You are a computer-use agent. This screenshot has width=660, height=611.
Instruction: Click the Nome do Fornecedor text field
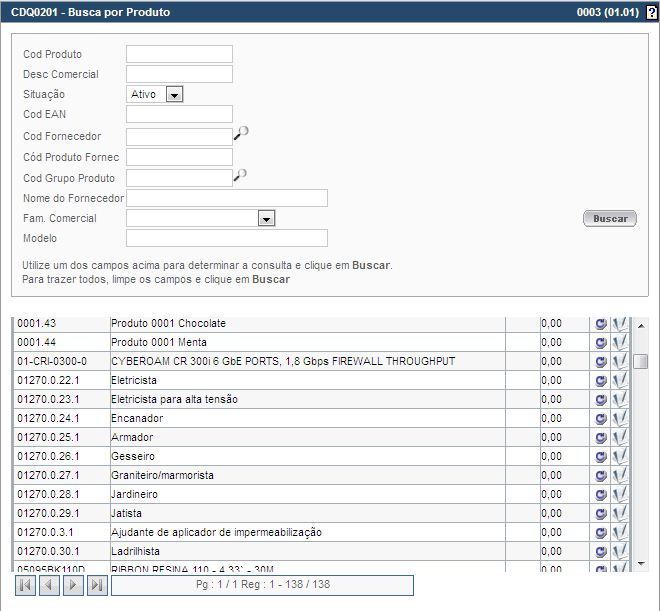pos(227,198)
